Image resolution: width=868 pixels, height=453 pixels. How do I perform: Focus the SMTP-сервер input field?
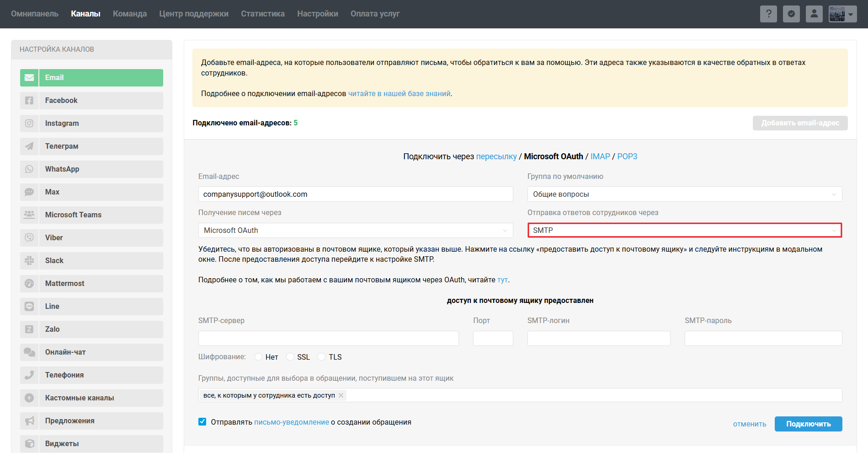coord(328,339)
